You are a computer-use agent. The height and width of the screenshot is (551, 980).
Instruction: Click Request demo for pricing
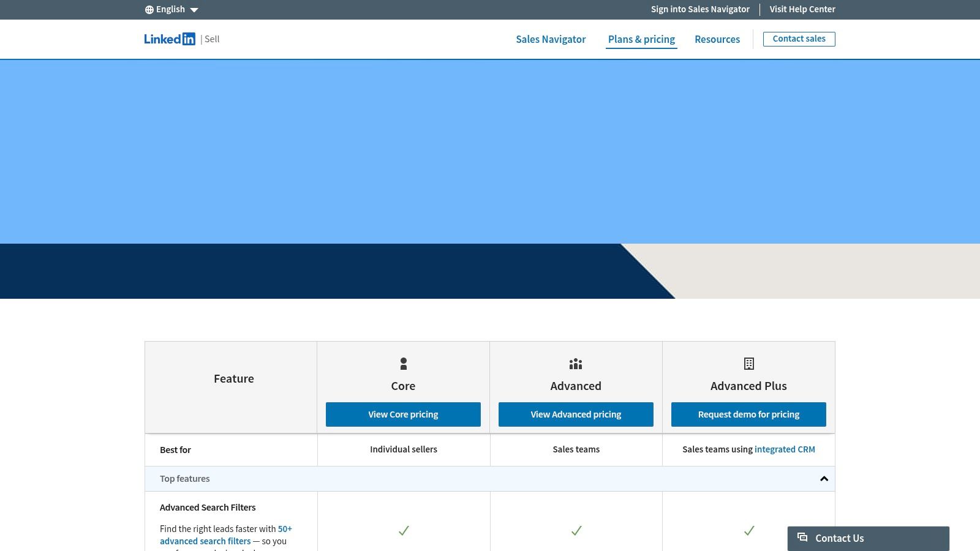click(748, 414)
